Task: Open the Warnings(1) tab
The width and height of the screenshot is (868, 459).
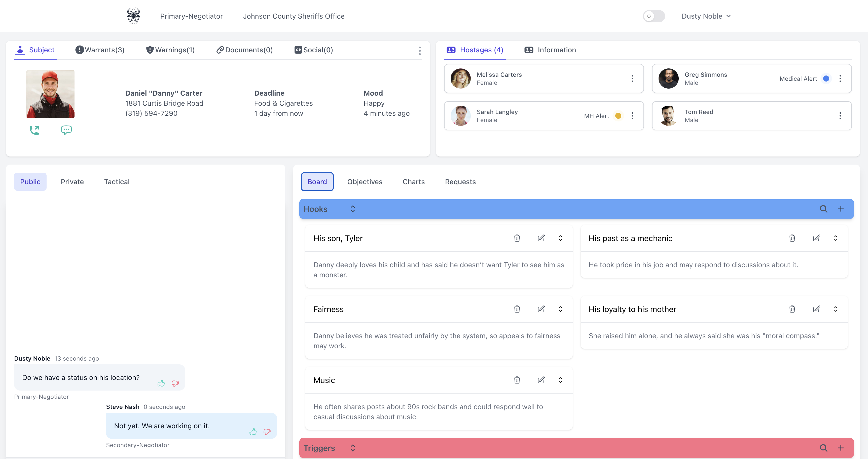Action: point(170,50)
